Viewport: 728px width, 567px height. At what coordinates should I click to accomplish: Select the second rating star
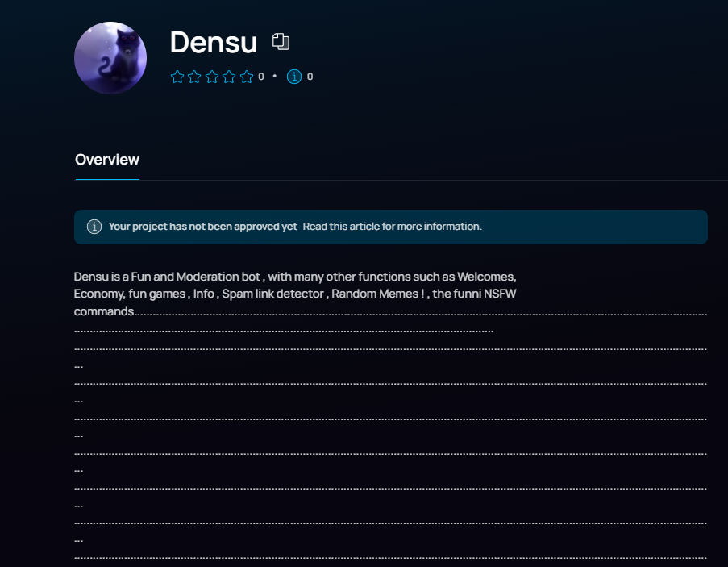[x=194, y=77]
